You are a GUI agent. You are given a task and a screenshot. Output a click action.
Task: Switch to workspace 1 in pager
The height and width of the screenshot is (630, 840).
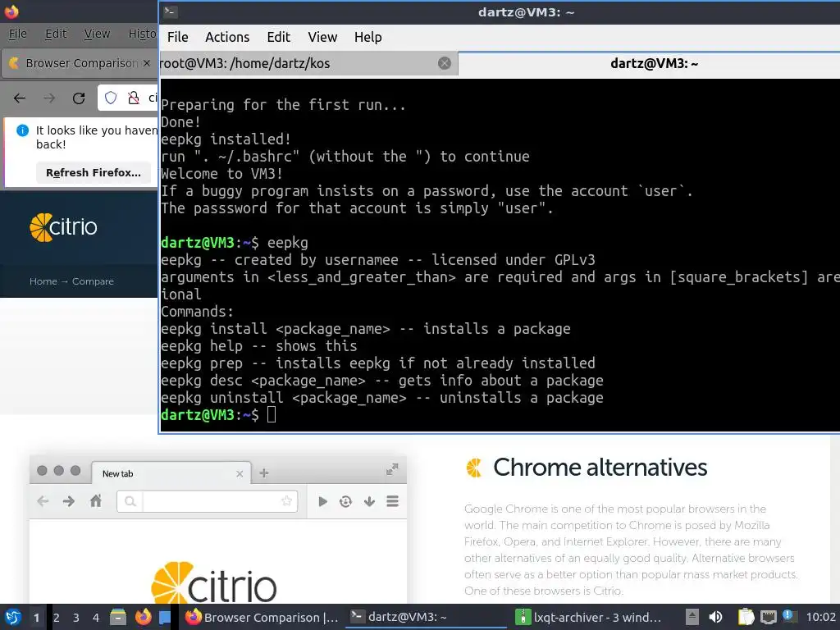click(x=36, y=618)
